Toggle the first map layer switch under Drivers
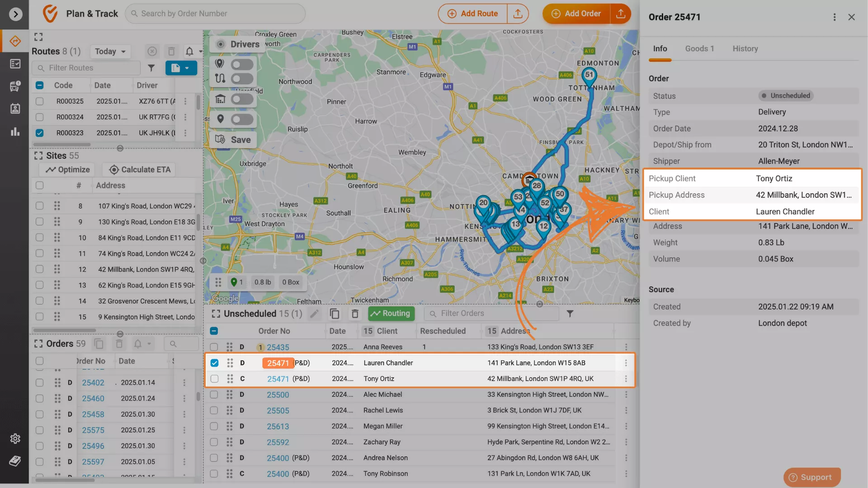 [242, 64]
